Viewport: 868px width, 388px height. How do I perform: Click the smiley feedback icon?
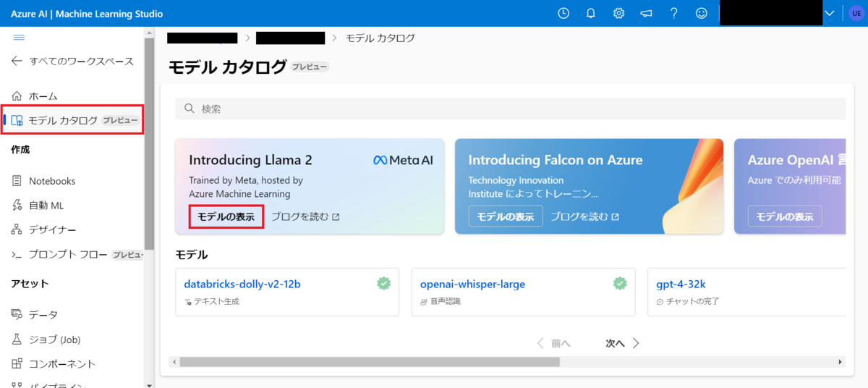(701, 13)
